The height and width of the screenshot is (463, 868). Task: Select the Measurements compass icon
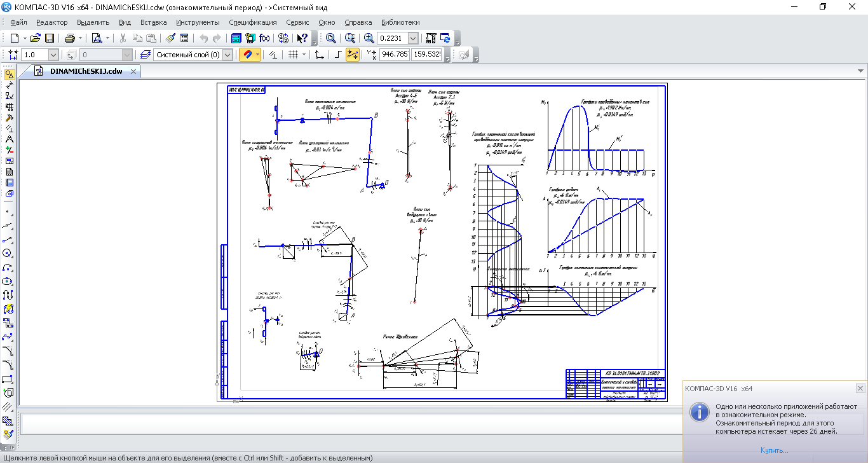click(9, 139)
